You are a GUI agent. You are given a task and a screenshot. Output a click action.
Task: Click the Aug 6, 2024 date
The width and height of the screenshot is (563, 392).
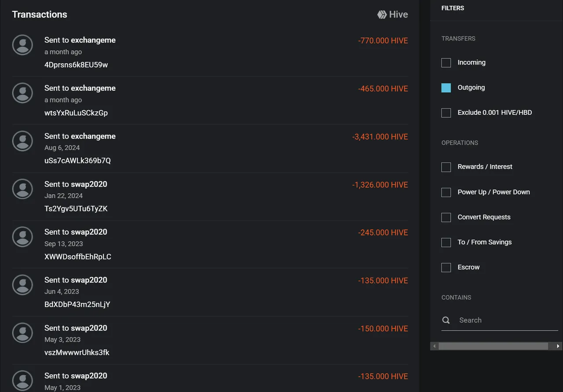[x=62, y=148]
